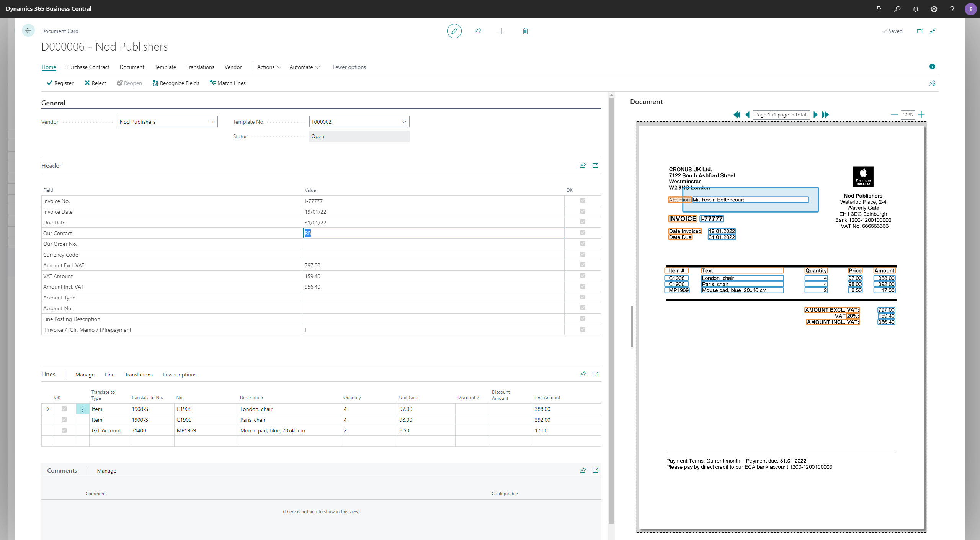Screen dimensions: 980x540
Task: Click Recognize Fields
Action: click(x=176, y=83)
